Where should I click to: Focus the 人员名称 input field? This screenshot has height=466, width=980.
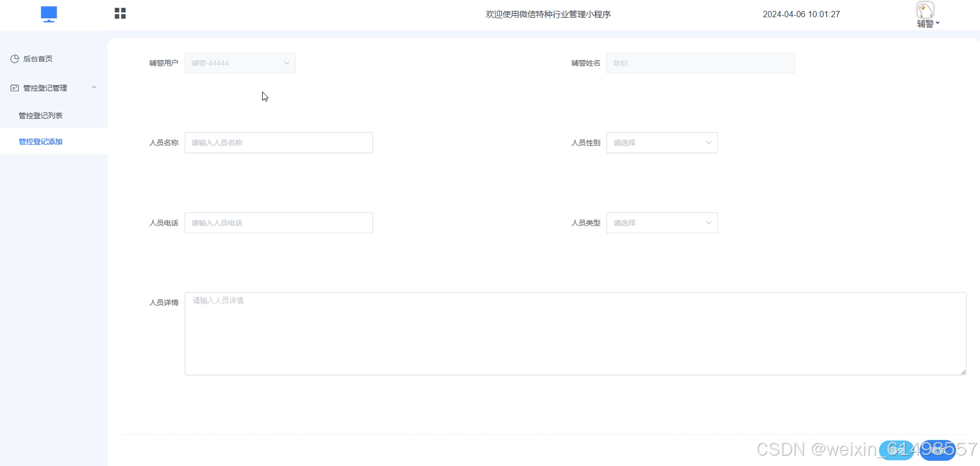tap(279, 143)
